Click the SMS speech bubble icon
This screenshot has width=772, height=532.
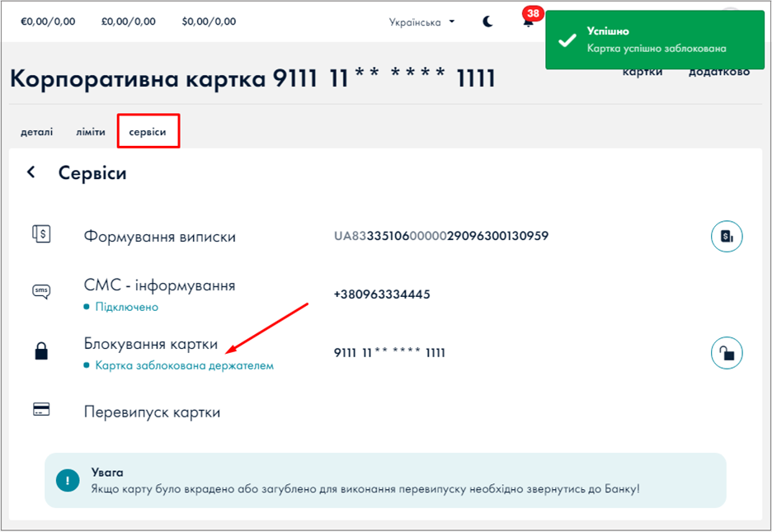pyautogui.click(x=41, y=291)
